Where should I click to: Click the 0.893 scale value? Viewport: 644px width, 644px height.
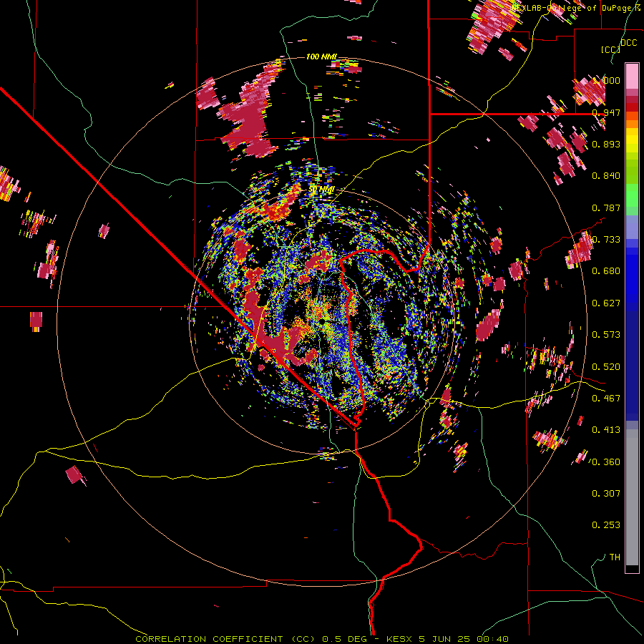pyautogui.click(x=606, y=144)
